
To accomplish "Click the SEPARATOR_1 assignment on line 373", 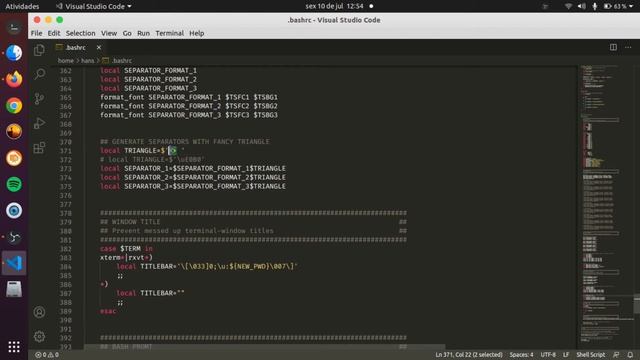I will [193, 168].
